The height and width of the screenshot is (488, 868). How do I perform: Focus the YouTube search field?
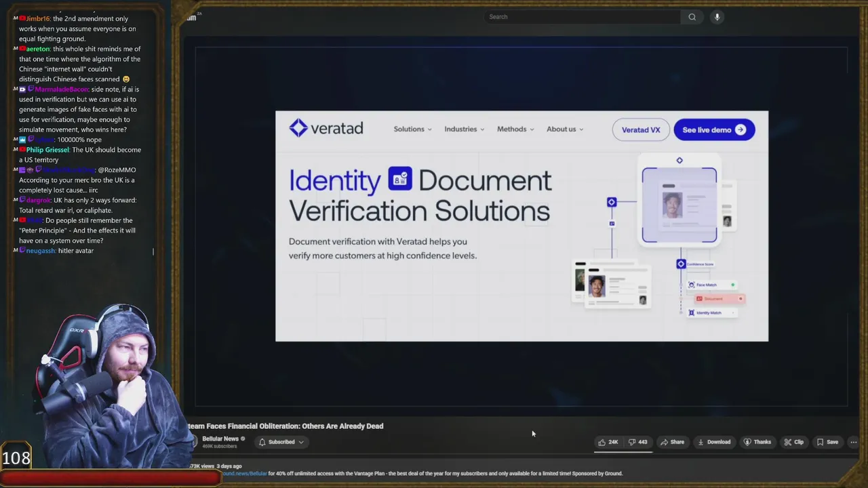(x=583, y=17)
